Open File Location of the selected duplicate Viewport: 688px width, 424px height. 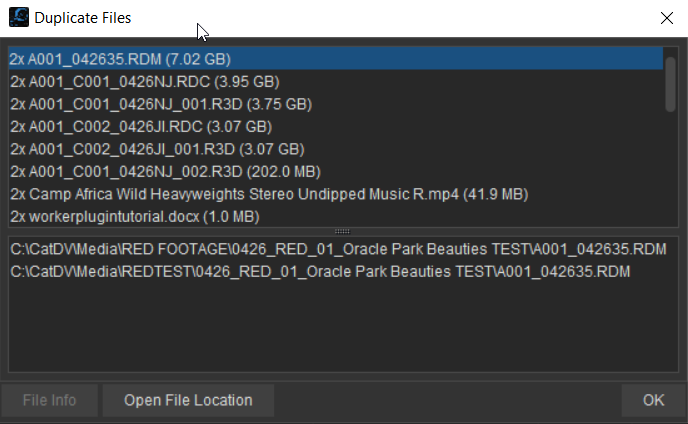point(188,400)
